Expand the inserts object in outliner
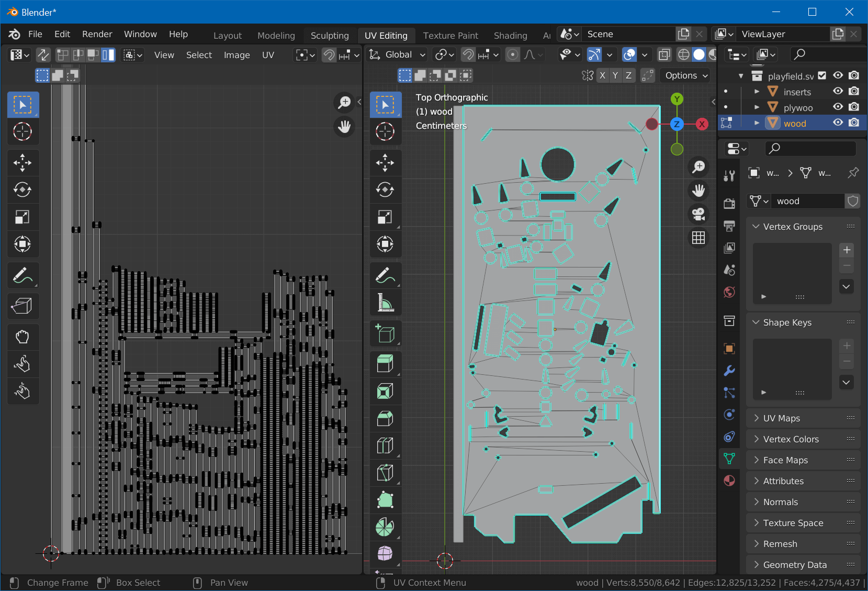 (757, 91)
